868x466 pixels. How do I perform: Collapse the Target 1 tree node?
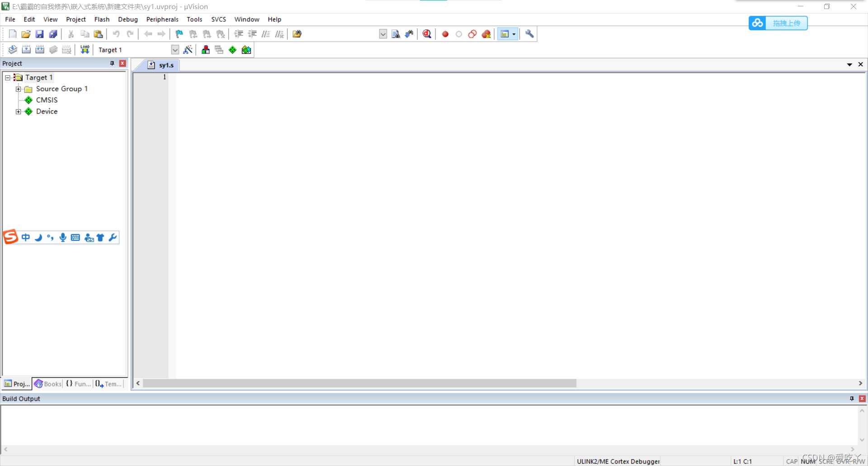click(8, 78)
